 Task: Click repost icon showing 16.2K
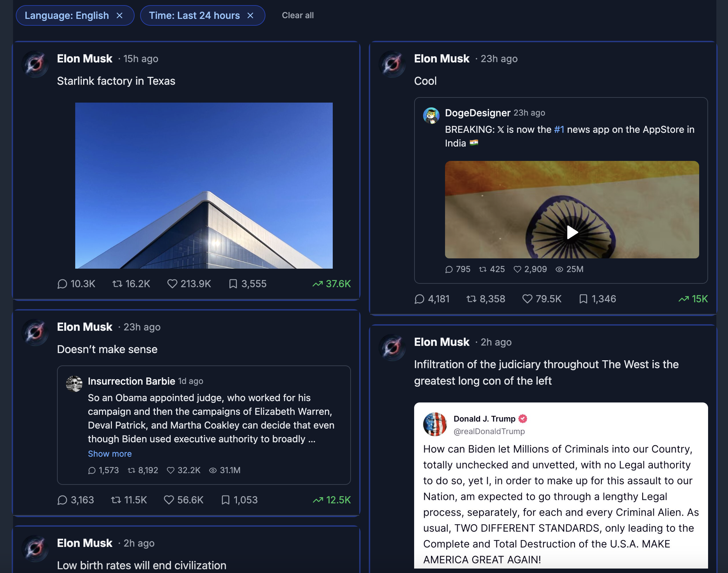pos(117,284)
